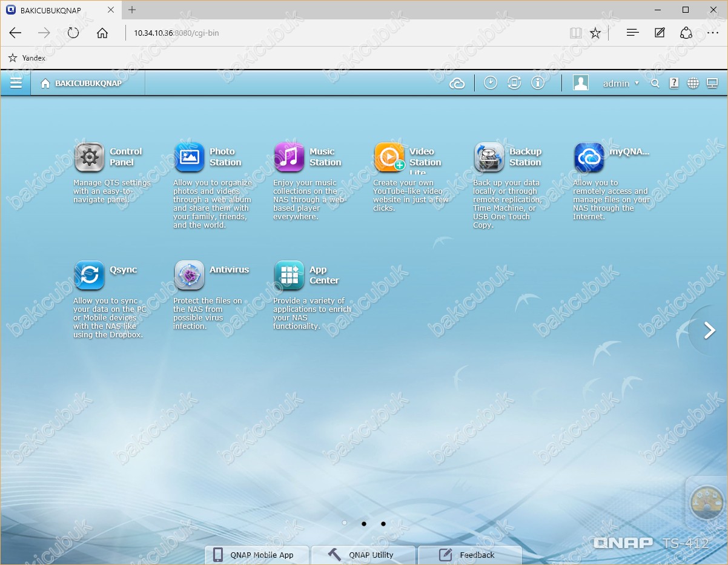Open desktop preferences monitor icon
The image size is (728, 565).
pyautogui.click(x=712, y=84)
